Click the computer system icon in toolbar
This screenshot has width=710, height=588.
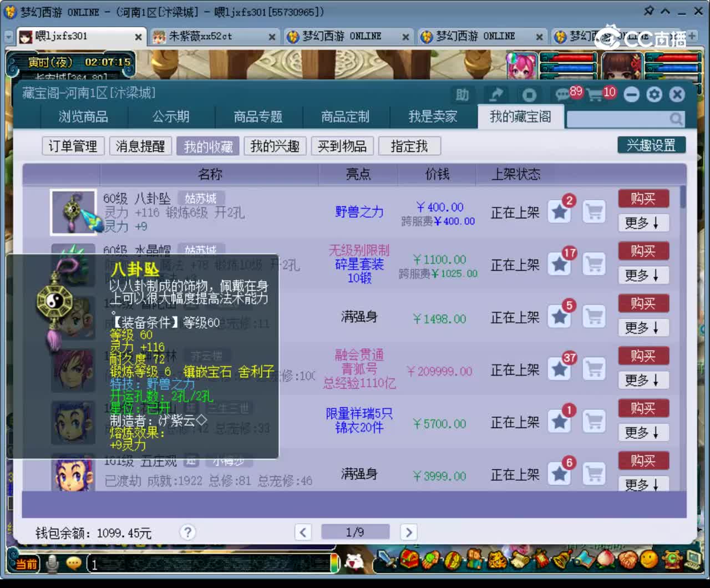[694, 559]
